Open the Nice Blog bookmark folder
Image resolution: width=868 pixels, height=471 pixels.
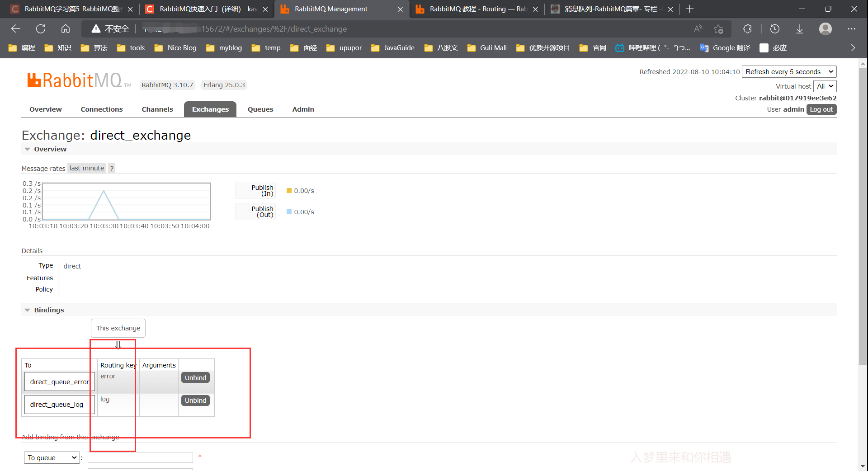(175, 48)
